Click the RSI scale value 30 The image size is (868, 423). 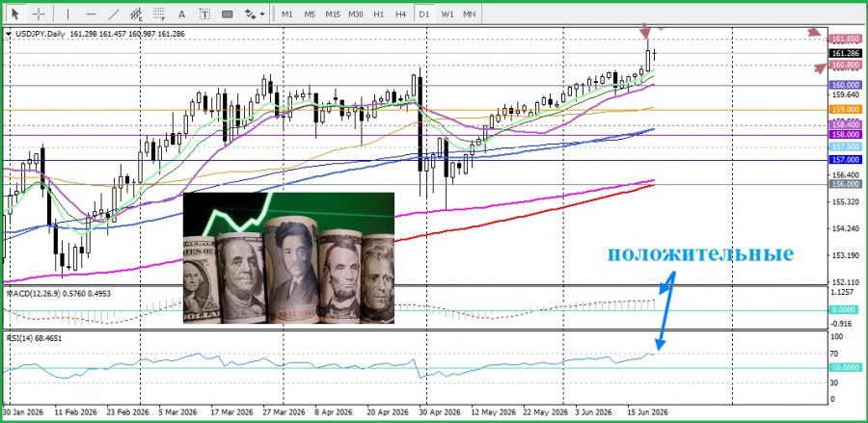click(x=836, y=383)
